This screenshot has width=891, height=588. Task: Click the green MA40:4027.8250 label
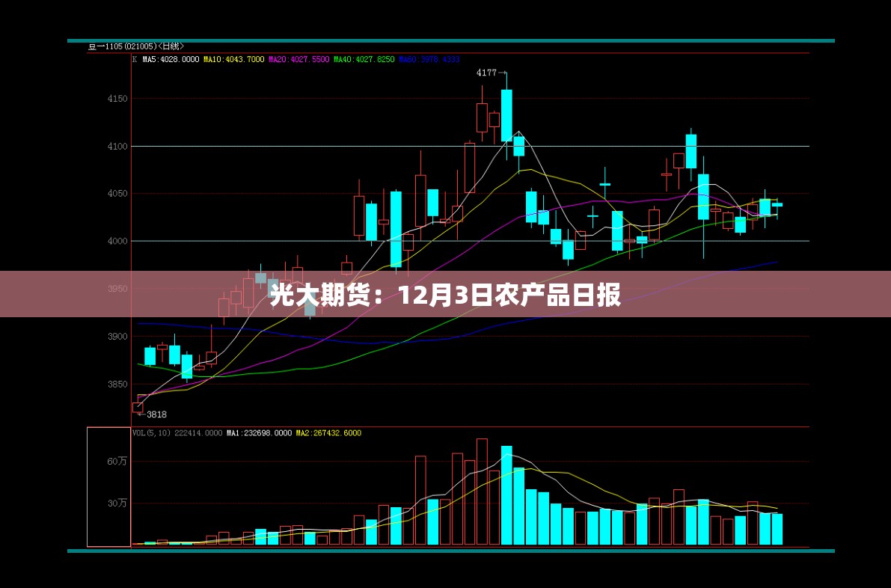point(364,59)
